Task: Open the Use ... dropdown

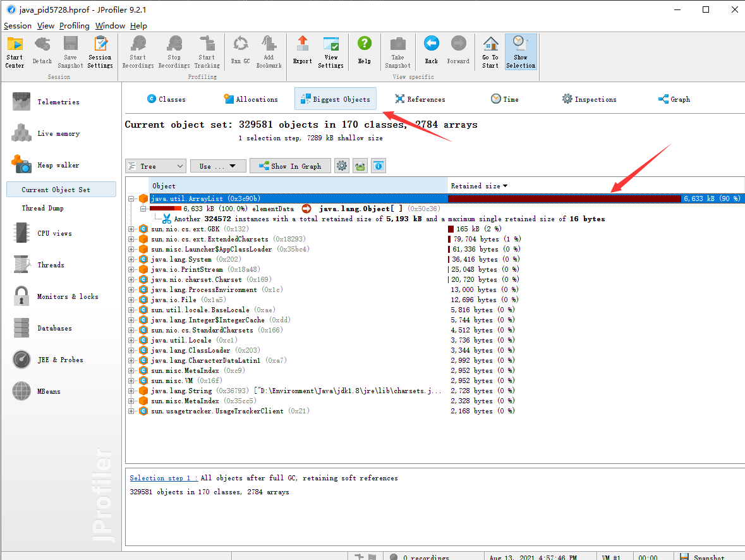Action: pyautogui.click(x=218, y=166)
